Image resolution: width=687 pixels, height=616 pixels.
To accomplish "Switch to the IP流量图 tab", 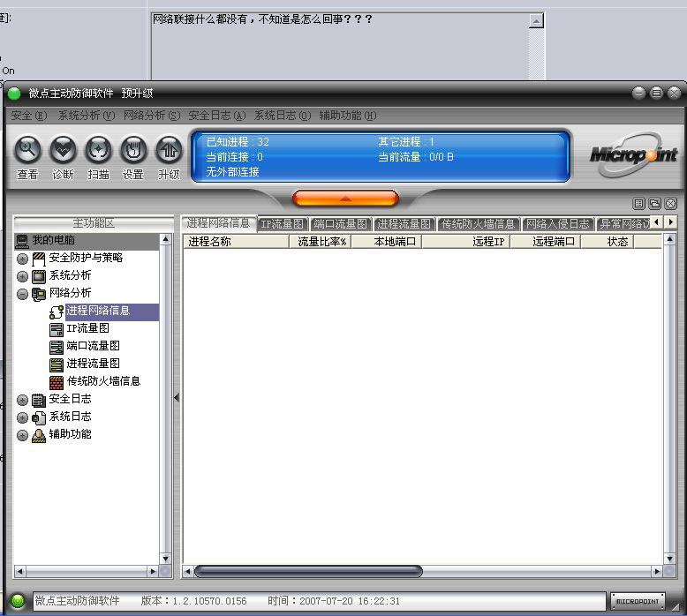I will pyautogui.click(x=283, y=224).
